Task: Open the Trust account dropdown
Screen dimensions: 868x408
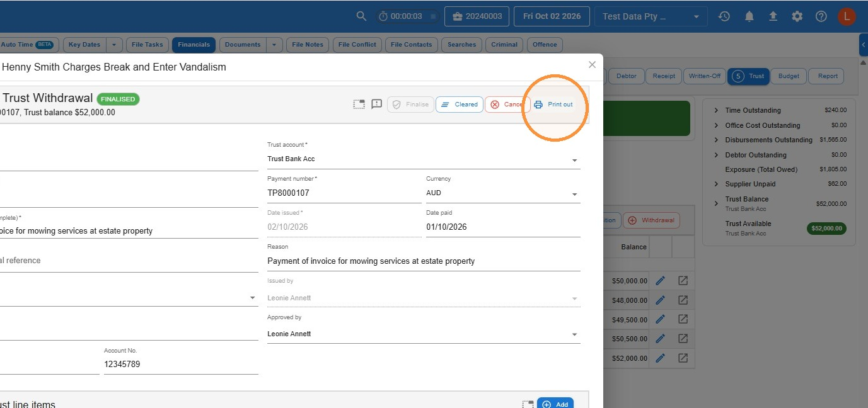Action: coord(424,159)
